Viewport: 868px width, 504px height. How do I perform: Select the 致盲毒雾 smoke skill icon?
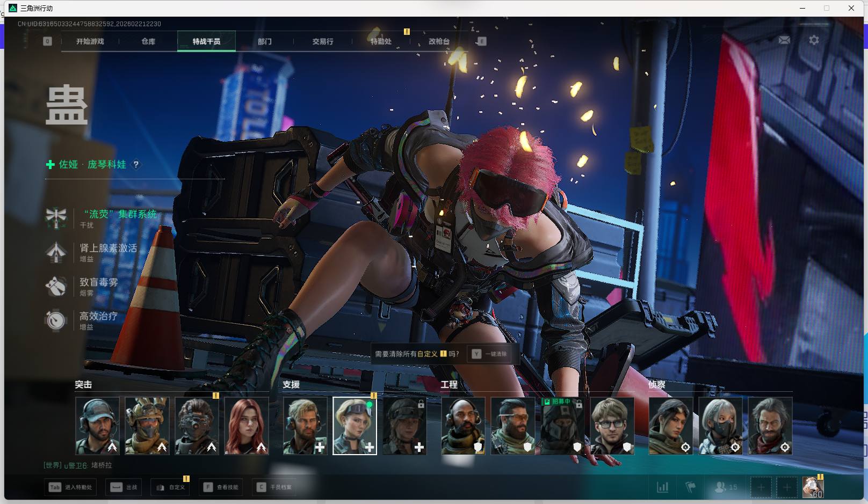56,286
